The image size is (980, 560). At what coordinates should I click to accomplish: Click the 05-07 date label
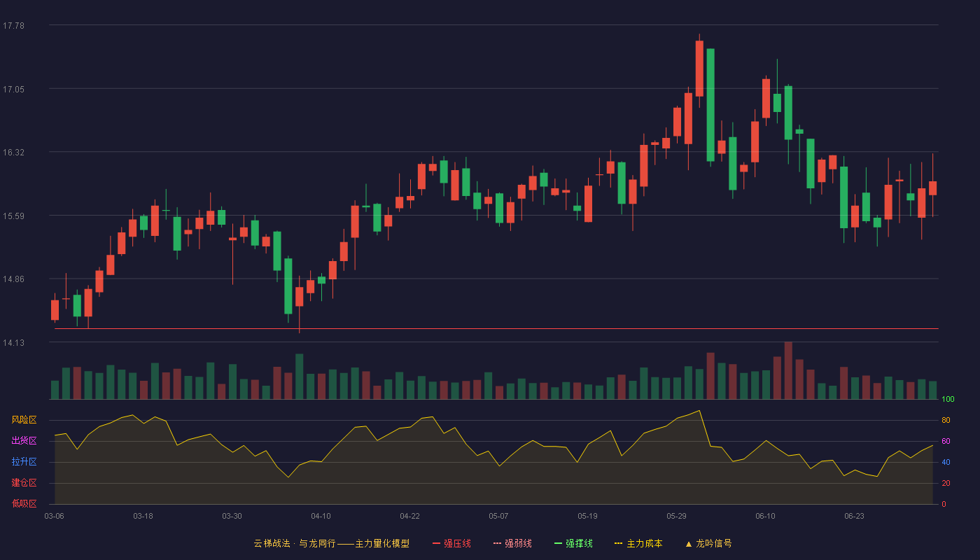[x=498, y=516]
